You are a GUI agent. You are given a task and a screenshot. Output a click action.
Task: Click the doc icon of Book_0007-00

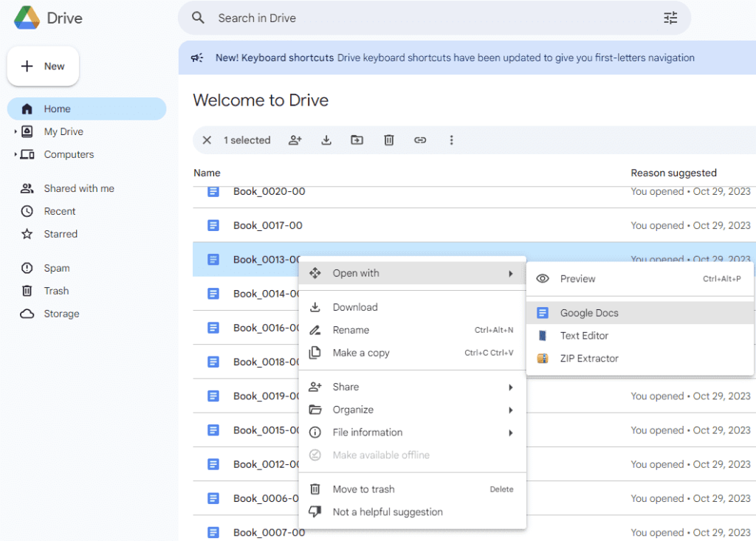[213, 532]
